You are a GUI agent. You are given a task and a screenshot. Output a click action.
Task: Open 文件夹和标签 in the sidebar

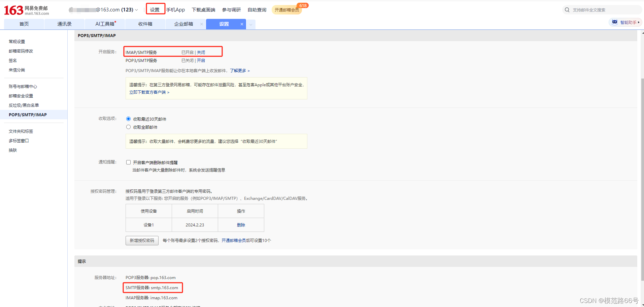(x=21, y=131)
